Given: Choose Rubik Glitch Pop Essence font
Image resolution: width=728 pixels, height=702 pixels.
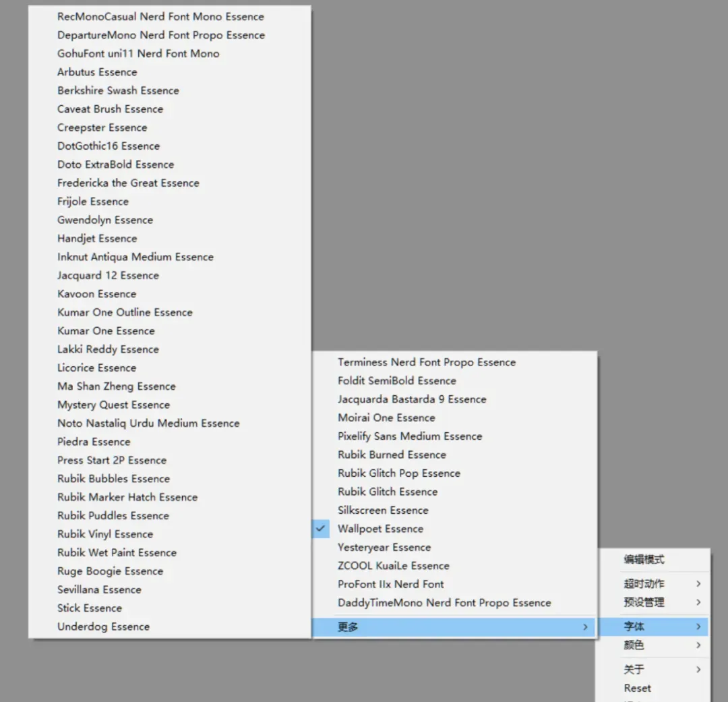Looking at the screenshot, I should (x=454, y=473).
